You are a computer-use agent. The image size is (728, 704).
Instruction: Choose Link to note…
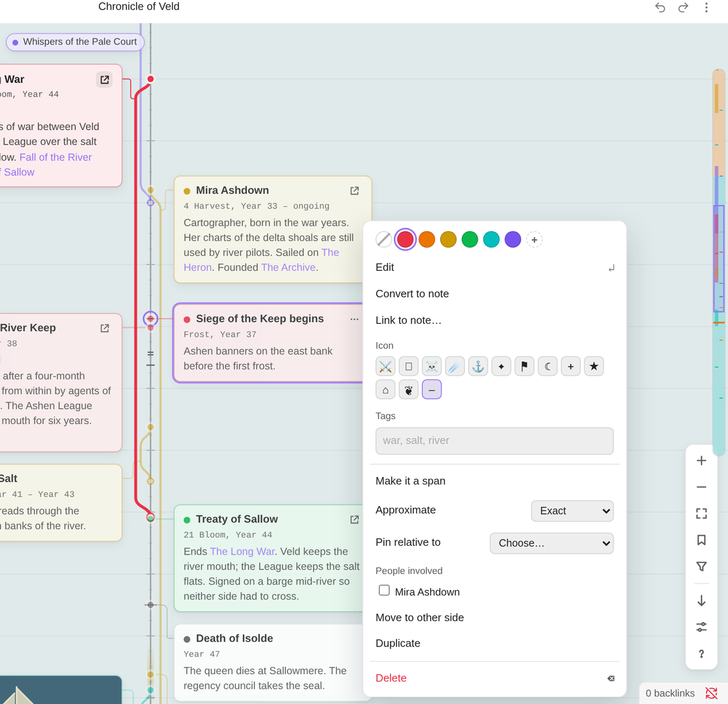494,320
